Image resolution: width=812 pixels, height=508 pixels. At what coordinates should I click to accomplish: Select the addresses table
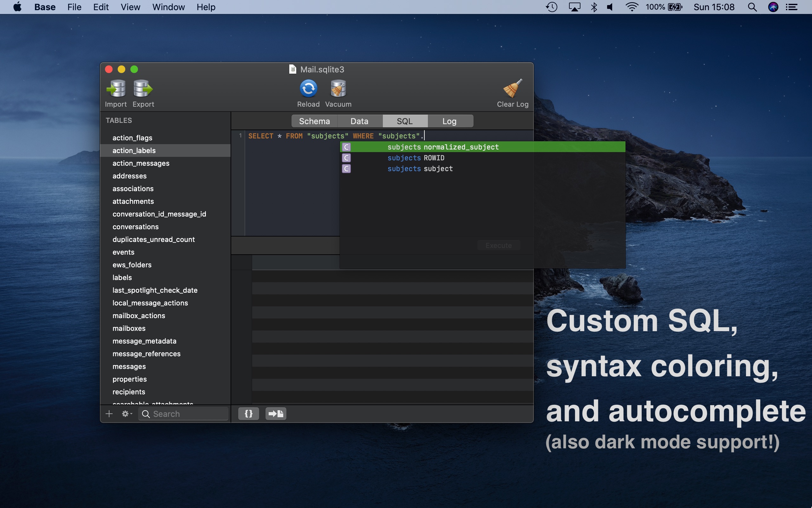166,176
